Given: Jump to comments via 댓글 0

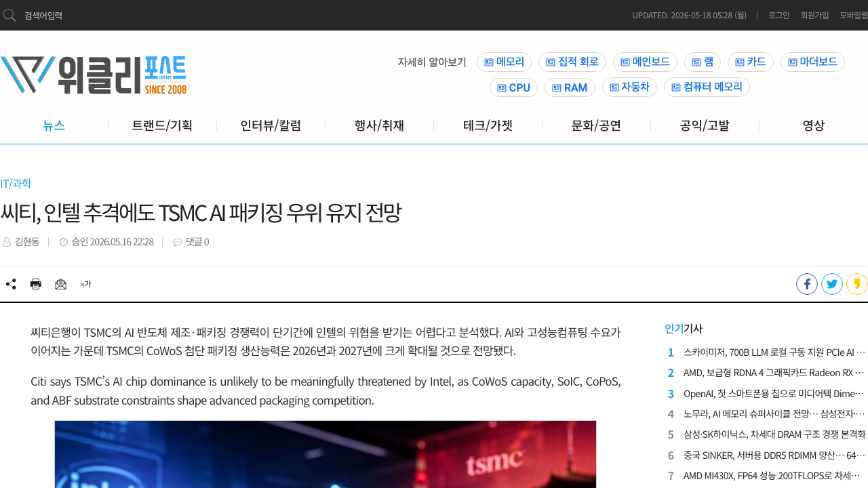Looking at the screenshot, I should click(x=197, y=242).
